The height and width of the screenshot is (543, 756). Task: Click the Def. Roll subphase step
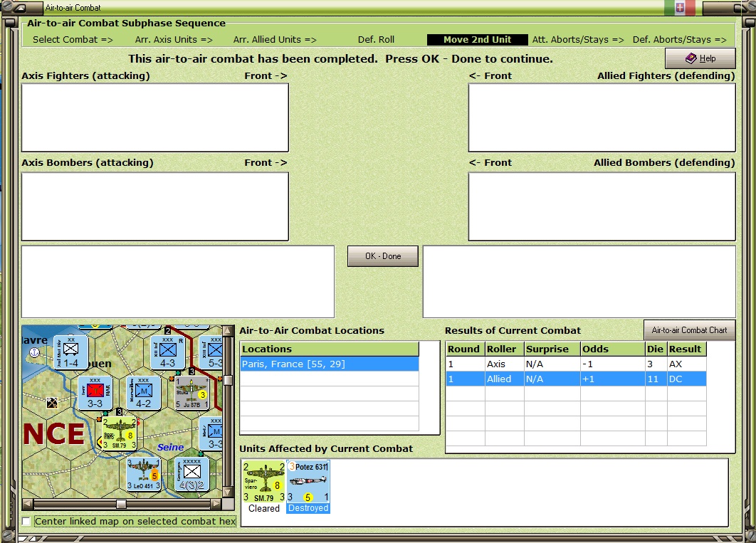pos(376,40)
